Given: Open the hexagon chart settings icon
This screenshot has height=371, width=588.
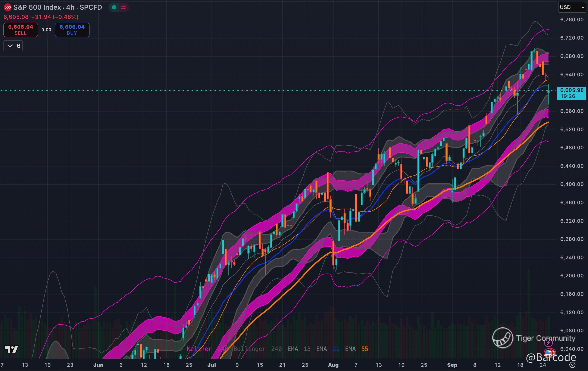Looking at the screenshot, I should [572, 365].
